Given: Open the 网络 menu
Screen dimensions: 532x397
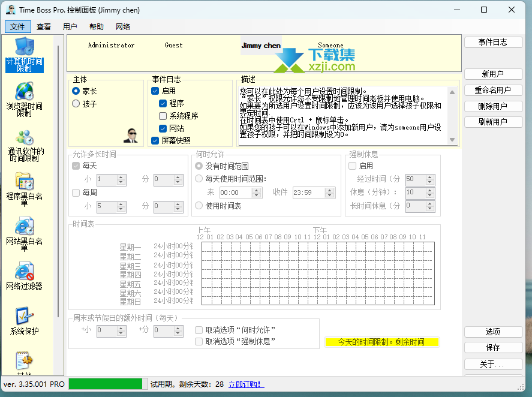Looking at the screenshot, I should (123, 26).
